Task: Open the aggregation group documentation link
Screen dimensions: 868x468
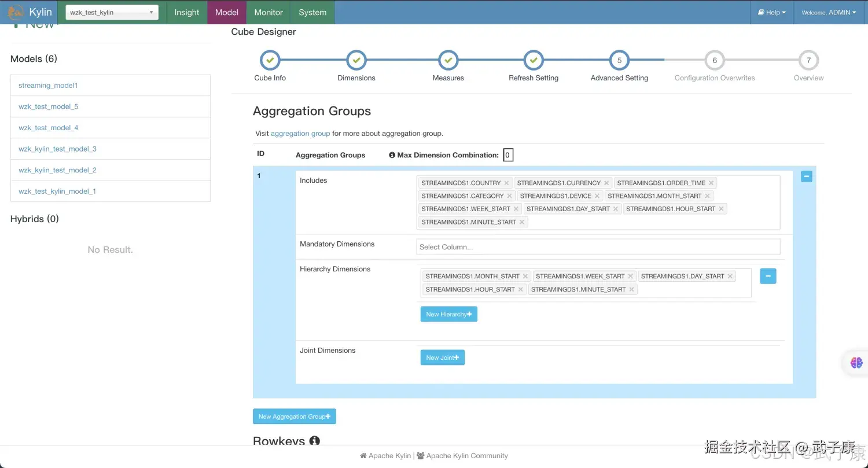Action: (300, 134)
